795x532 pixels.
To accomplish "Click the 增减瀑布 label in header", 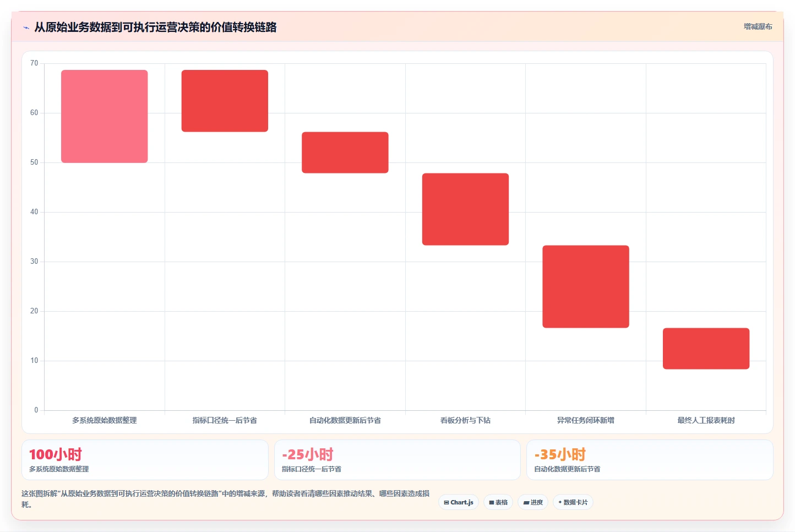I will (758, 26).
